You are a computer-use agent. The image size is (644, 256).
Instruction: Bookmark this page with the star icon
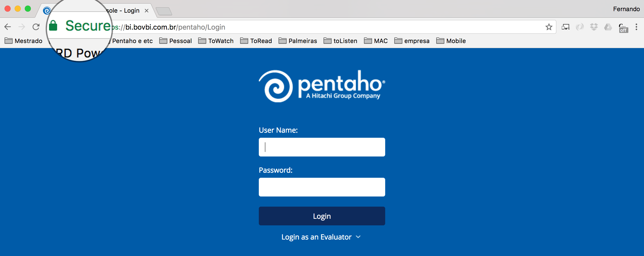549,27
